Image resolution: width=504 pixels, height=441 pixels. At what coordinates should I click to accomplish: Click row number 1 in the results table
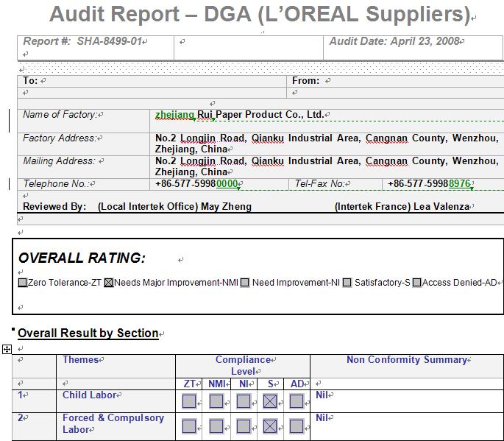tap(21, 395)
